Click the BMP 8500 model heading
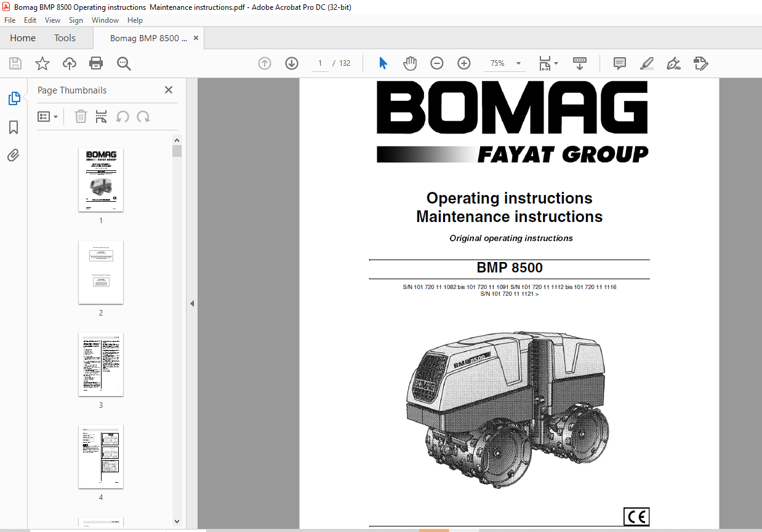 point(510,268)
